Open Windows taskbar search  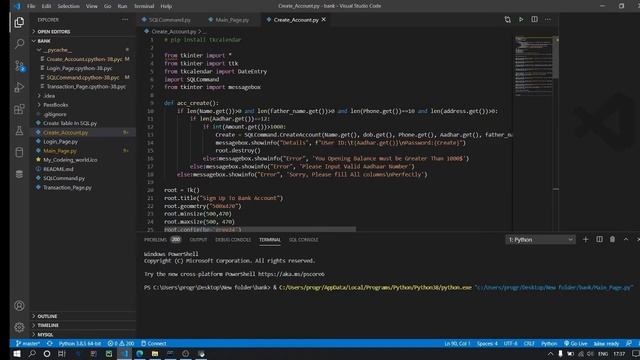point(32,353)
